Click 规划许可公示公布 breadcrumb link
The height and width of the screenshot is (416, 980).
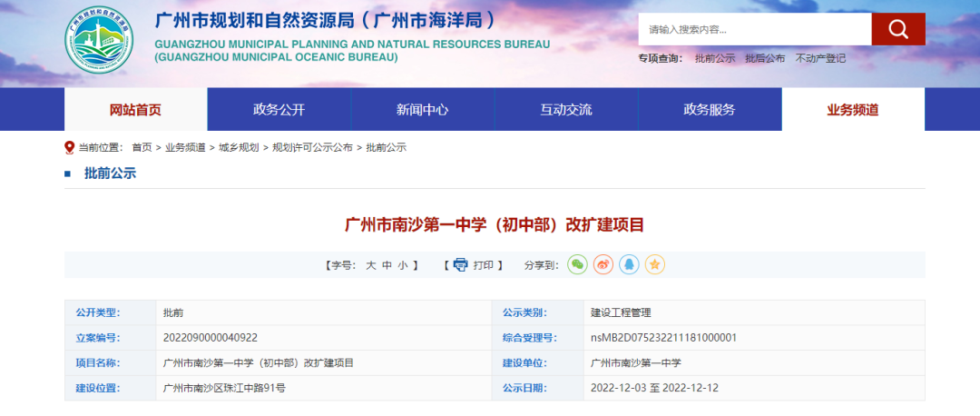pyautogui.click(x=312, y=147)
